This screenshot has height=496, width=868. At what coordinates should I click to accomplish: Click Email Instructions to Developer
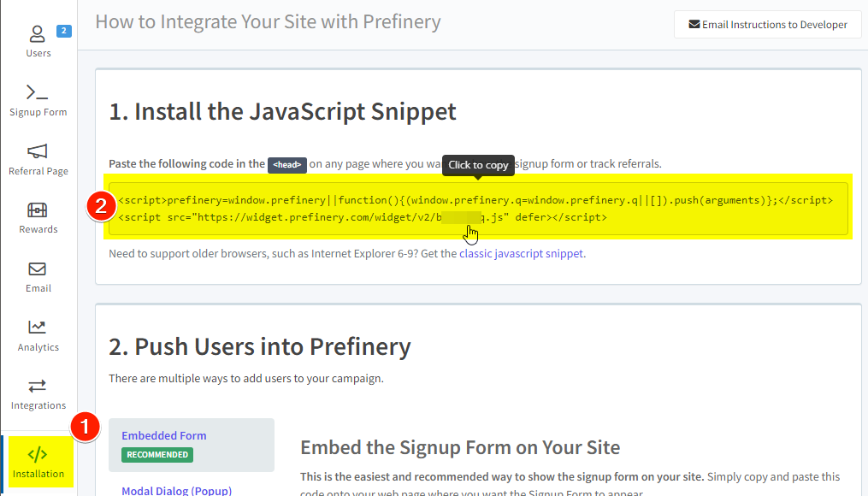(x=767, y=25)
